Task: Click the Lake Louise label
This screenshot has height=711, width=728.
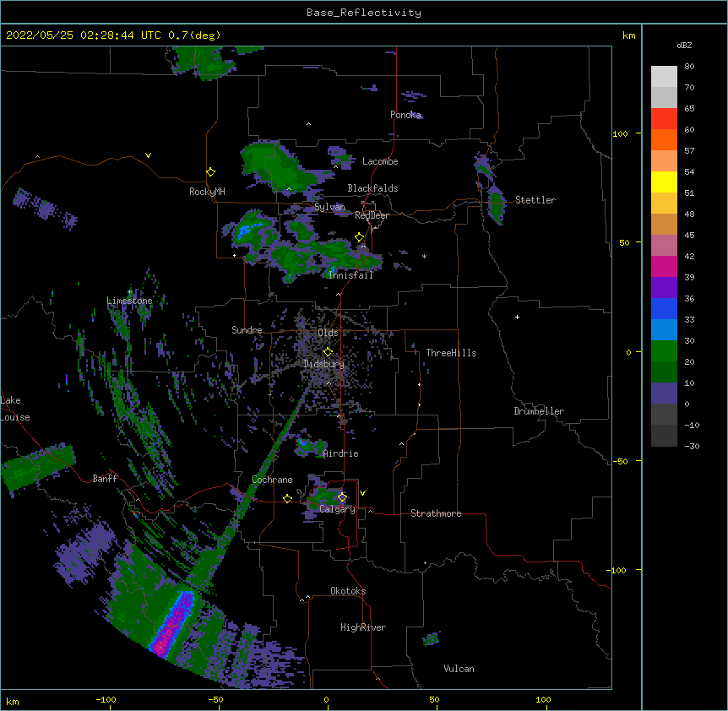Action: click(x=15, y=409)
